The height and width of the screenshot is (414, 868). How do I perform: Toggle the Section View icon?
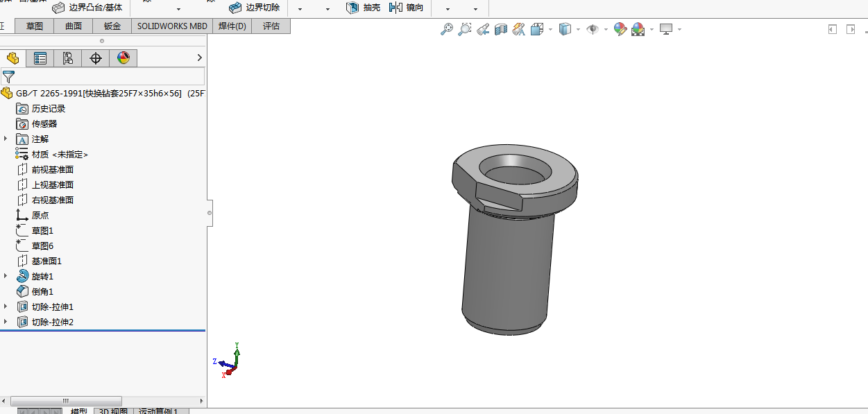tap(501, 29)
